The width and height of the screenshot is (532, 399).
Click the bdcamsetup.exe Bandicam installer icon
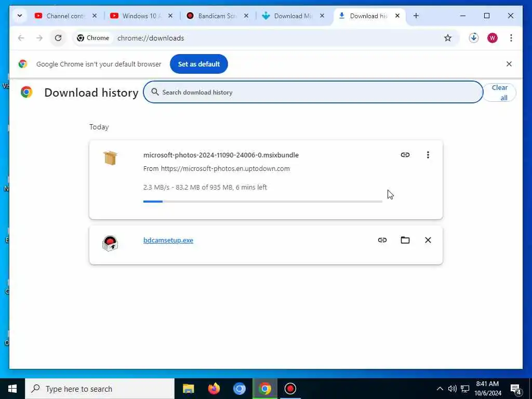click(x=110, y=243)
